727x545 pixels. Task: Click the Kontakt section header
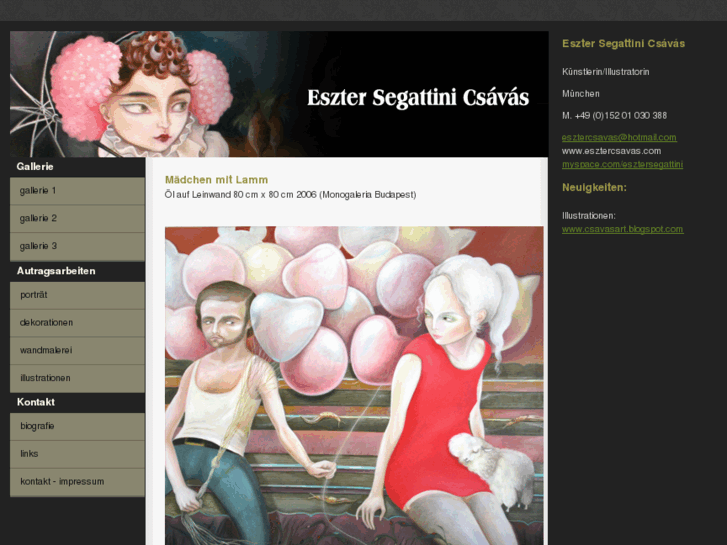36,402
